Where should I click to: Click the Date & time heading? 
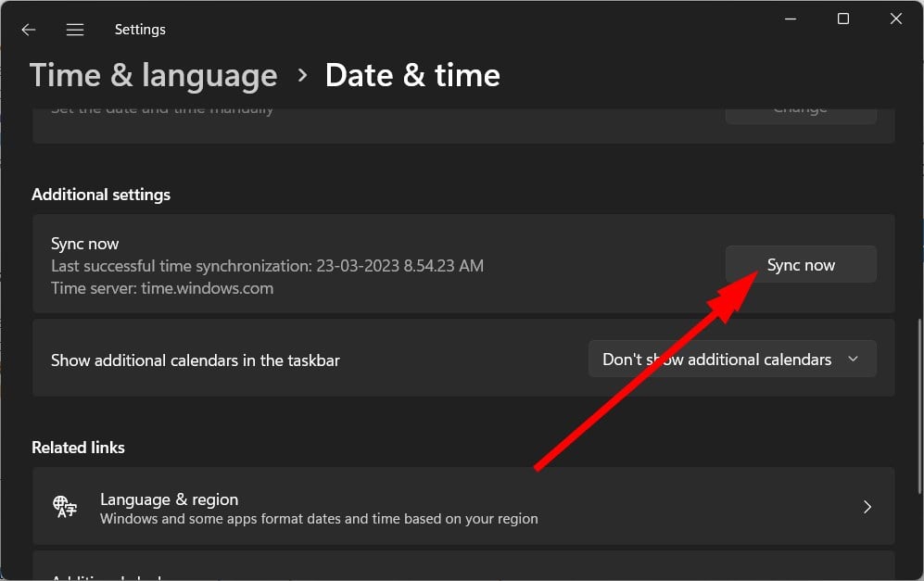(x=412, y=75)
